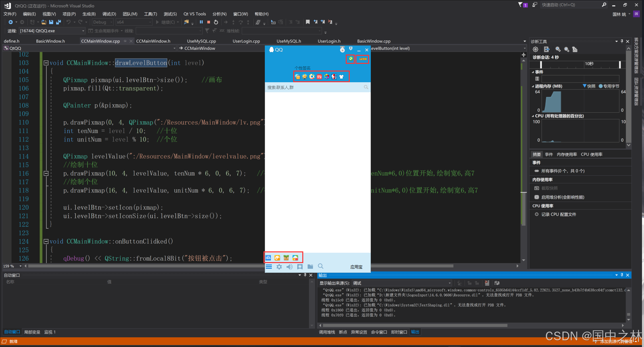Collapse the CPU graph section in diagnostic tools
The height and width of the screenshot is (347, 644).
coord(533,116)
